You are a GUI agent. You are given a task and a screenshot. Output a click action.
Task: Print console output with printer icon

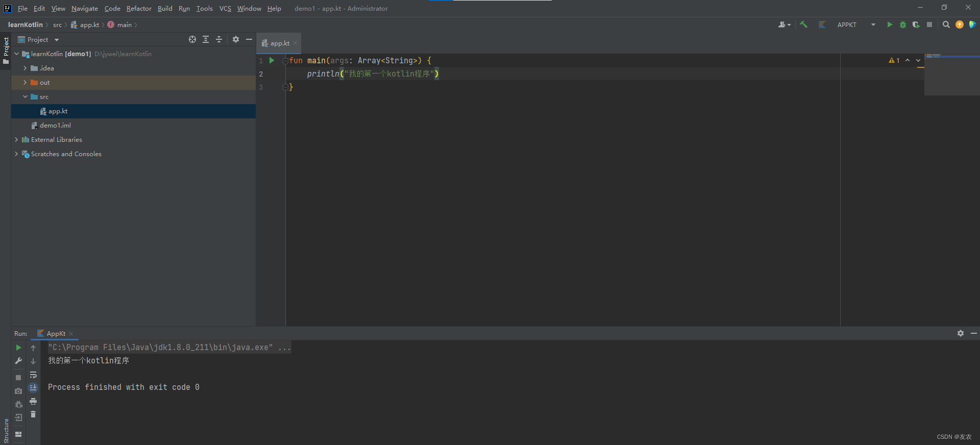click(33, 401)
